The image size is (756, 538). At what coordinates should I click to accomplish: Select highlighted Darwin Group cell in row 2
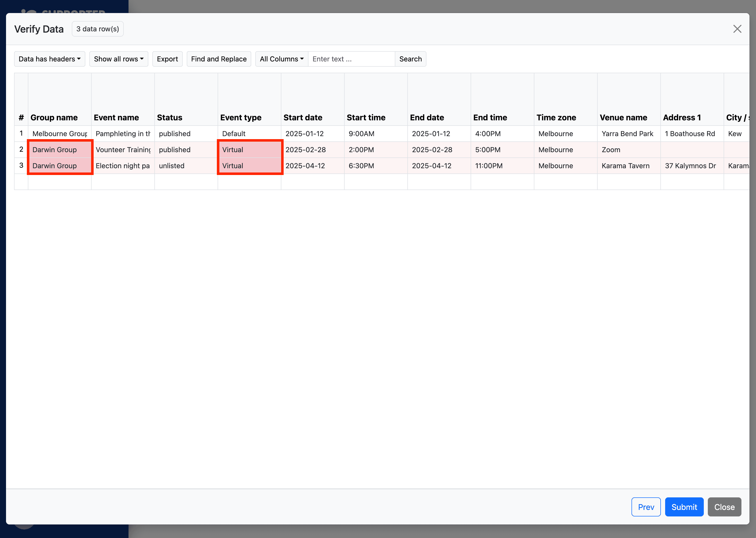pos(60,150)
